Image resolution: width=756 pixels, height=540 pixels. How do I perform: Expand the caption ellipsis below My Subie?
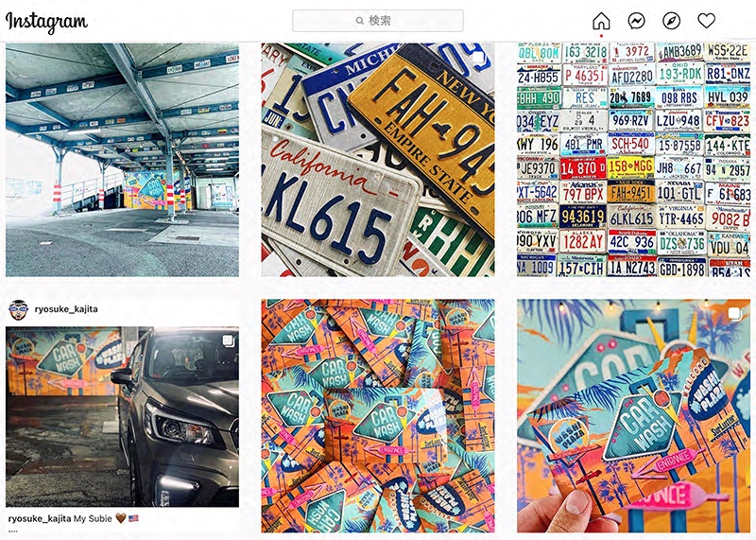13,531
